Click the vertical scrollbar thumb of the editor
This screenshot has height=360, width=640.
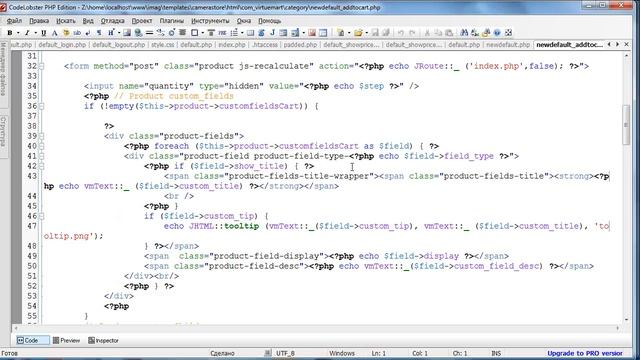627,124
